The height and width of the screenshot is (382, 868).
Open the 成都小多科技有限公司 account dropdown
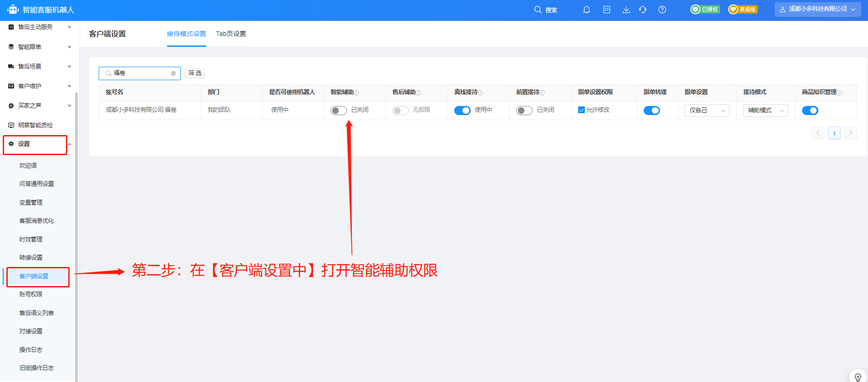coord(817,10)
